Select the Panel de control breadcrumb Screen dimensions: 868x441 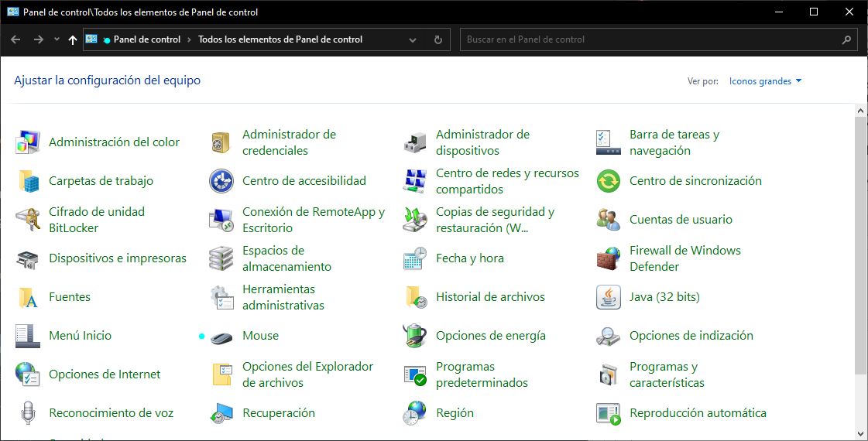146,39
